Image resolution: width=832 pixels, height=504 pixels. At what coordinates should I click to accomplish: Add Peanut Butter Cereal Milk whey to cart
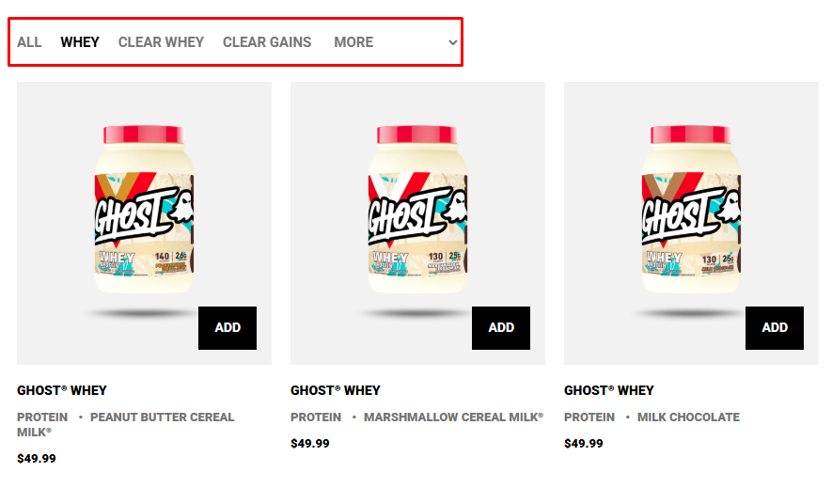[x=228, y=328]
